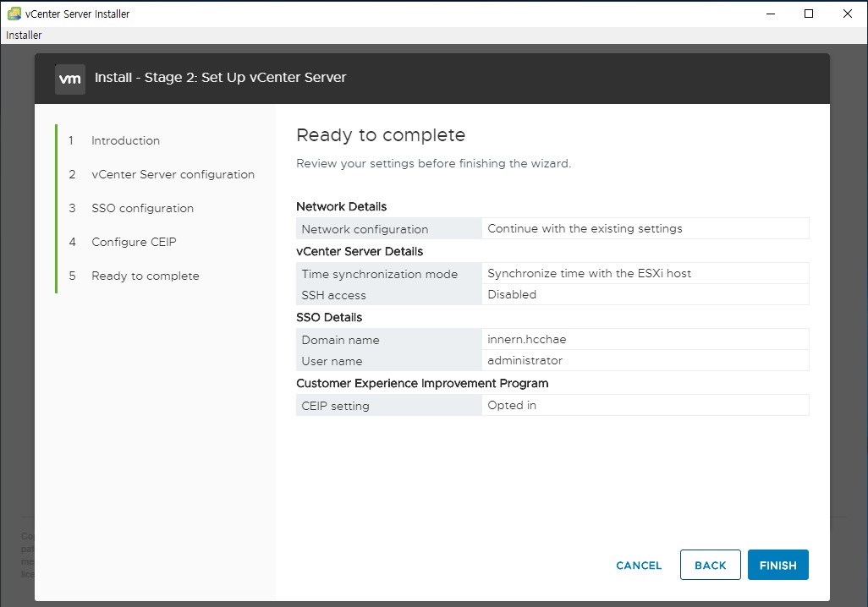
Task: Select the Introduction step
Action: (126, 140)
